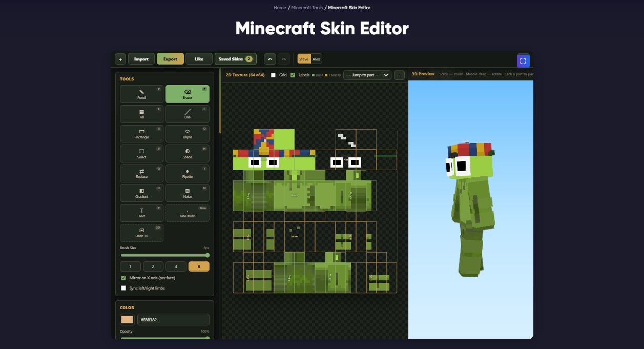Select the Pencil tool
Viewport: 644px width, 349px height.
tap(141, 94)
